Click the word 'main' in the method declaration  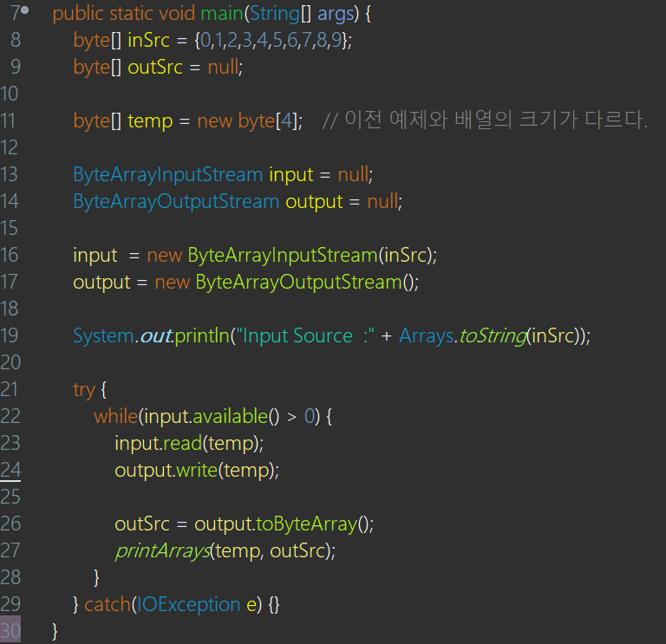pyautogui.click(x=221, y=13)
